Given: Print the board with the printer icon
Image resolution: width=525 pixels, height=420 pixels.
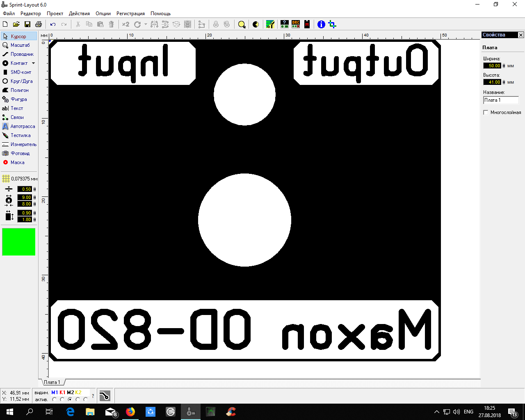Looking at the screenshot, I should coord(39,25).
